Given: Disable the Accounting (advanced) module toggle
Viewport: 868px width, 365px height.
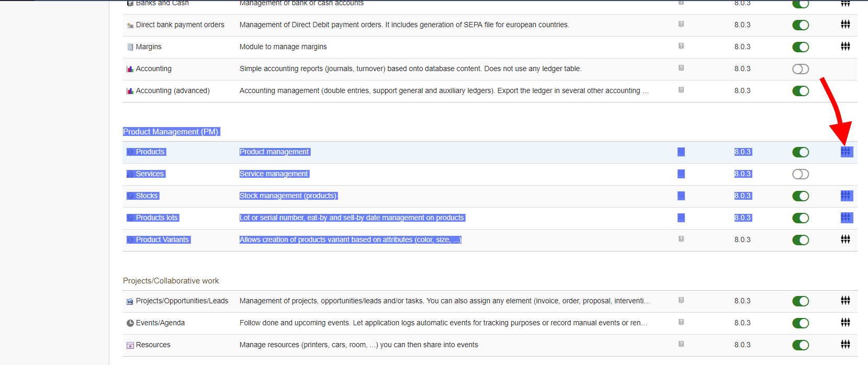Looking at the screenshot, I should tap(801, 91).
